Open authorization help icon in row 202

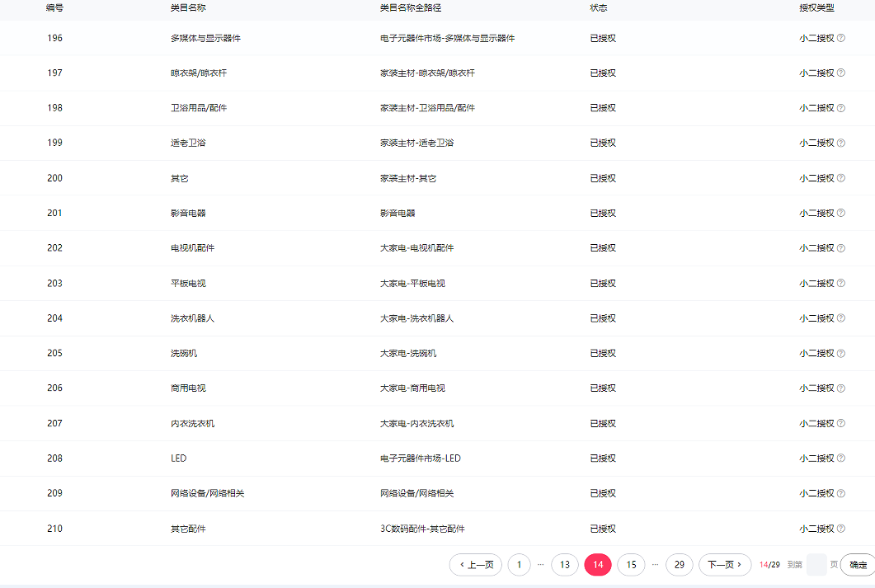click(x=841, y=248)
